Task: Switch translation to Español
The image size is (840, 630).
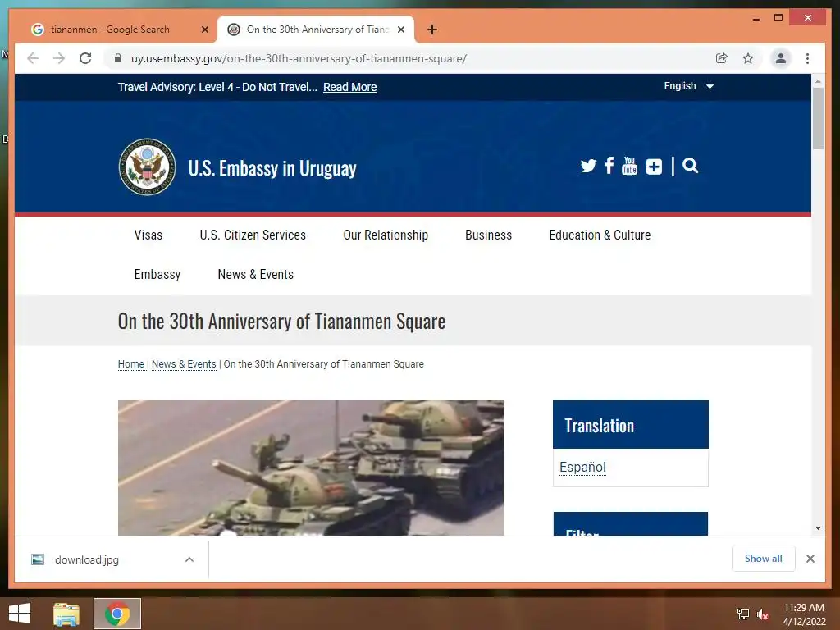Action: (x=583, y=467)
